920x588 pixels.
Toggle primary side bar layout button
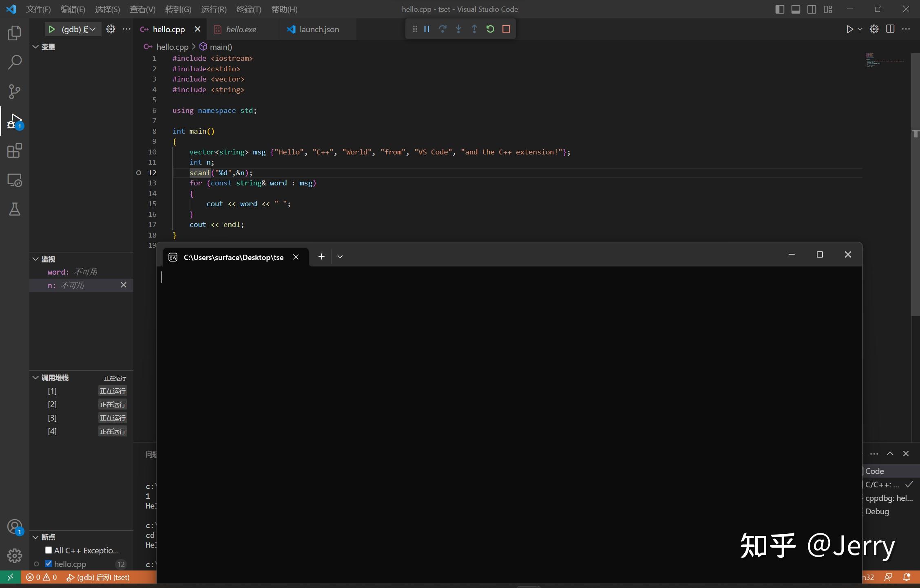click(x=780, y=9)
